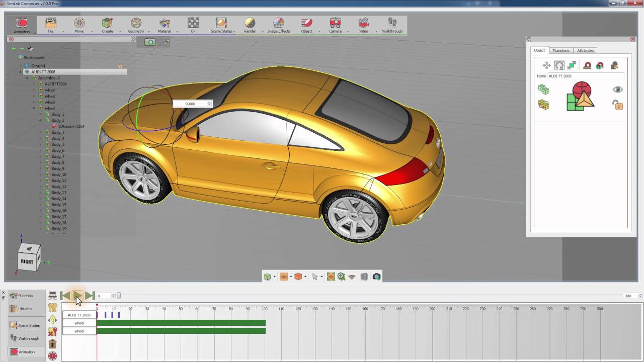Toggle the padlock lock icon in Object panel
This screenshot has height=362, width=644.
[617, 105]
